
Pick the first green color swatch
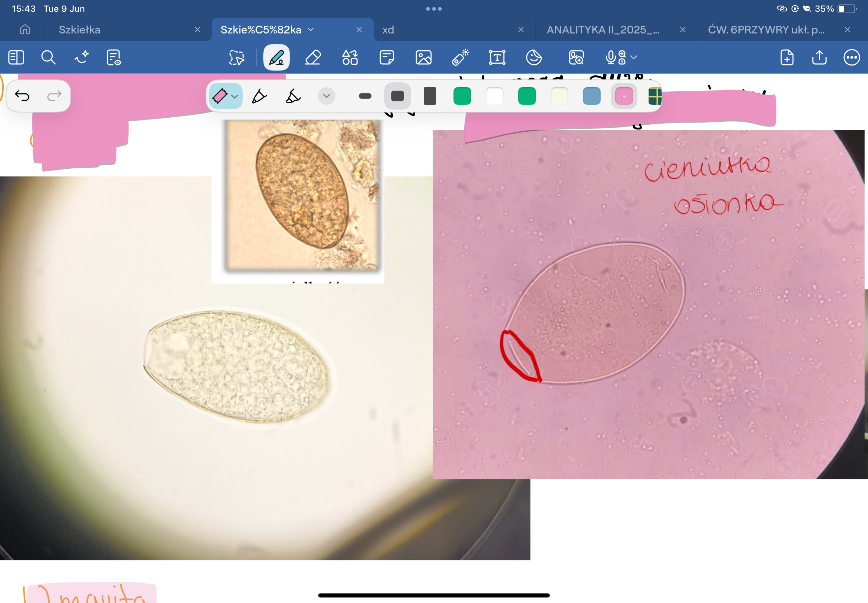[x=462, y=96]
